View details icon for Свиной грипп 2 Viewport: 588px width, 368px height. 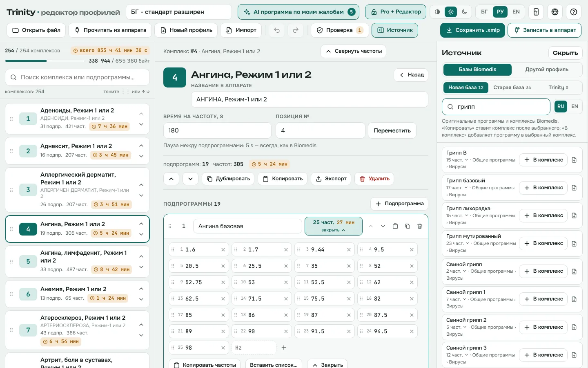click(574, 327)
